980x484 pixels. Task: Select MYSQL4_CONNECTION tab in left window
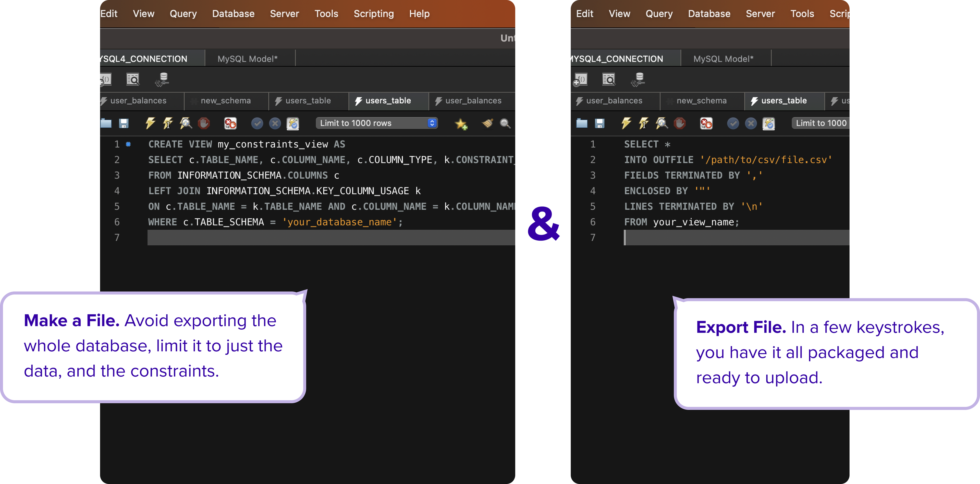[x=152, y=58]
